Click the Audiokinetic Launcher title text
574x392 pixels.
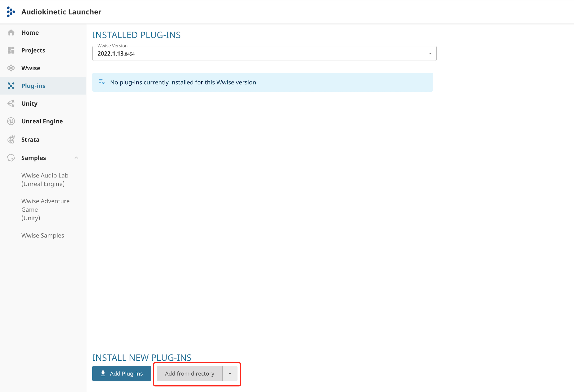point(61,12)
